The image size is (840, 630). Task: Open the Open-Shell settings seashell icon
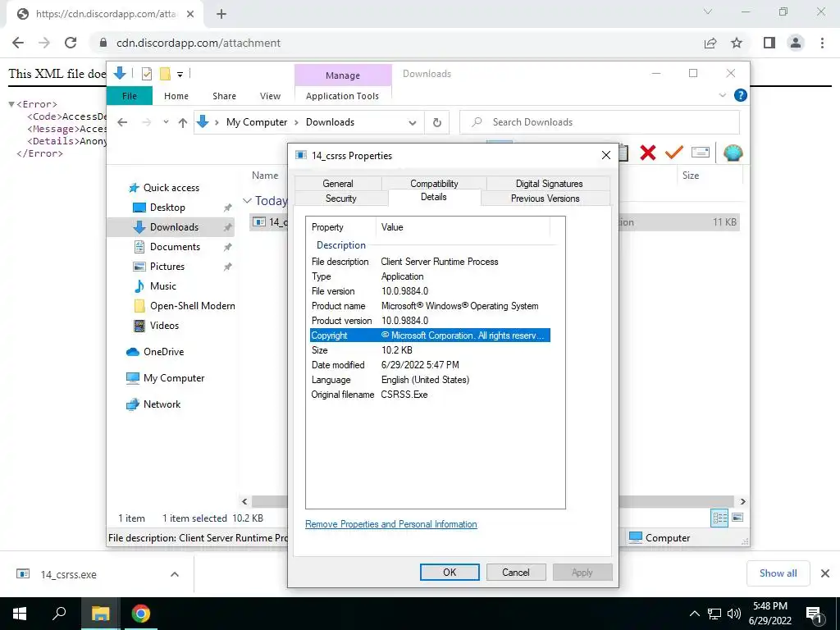[733, 153]
